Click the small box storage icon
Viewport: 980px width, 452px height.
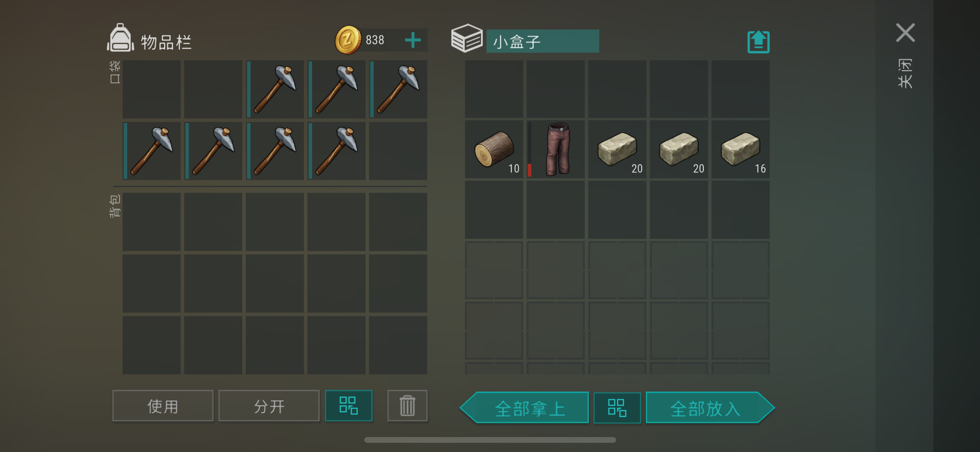467,38
